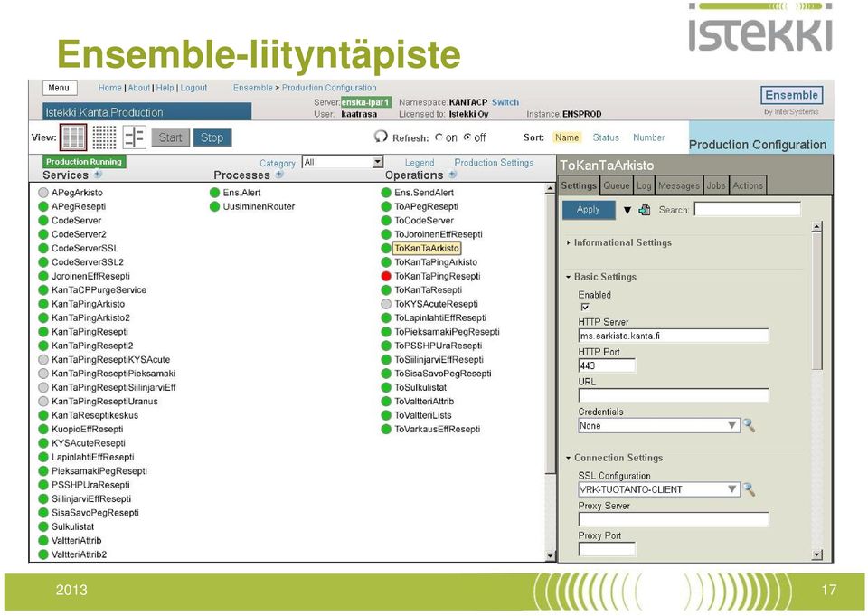Click the refresh circular arrow icon

click(381, 137)
